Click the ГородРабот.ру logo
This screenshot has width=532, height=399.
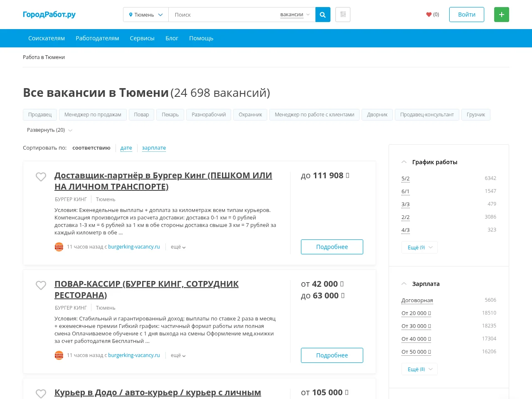click(x=49, y=15)
